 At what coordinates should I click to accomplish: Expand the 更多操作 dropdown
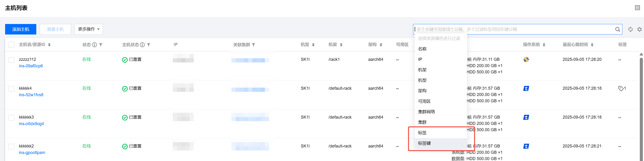[89, 29]
